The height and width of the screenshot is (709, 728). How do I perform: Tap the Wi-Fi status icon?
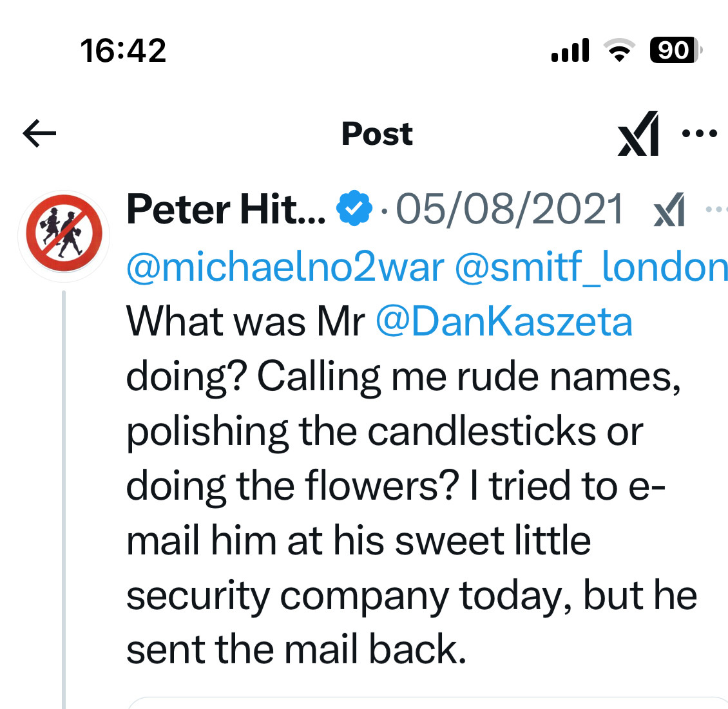(x=619, y=50)
